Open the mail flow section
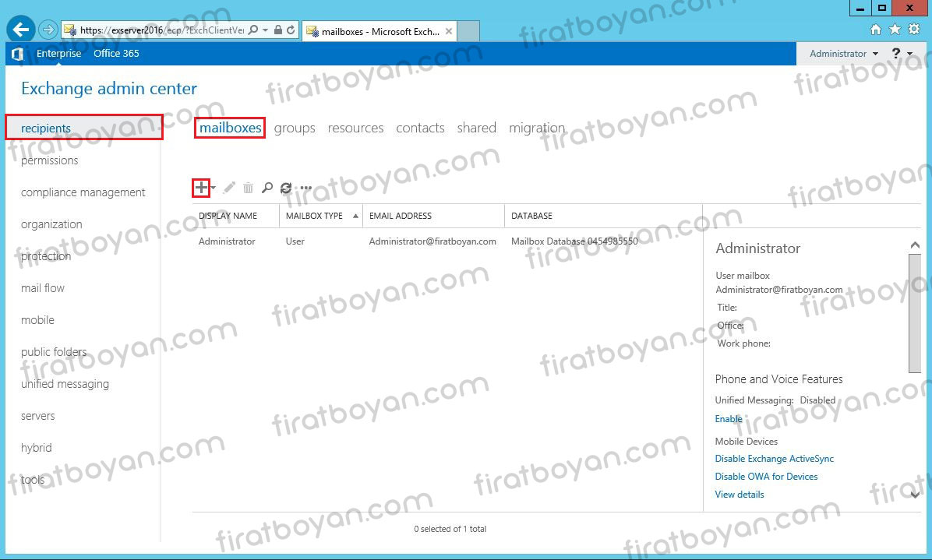This screenshot has width=932, height=560. [x=43, y=288]
